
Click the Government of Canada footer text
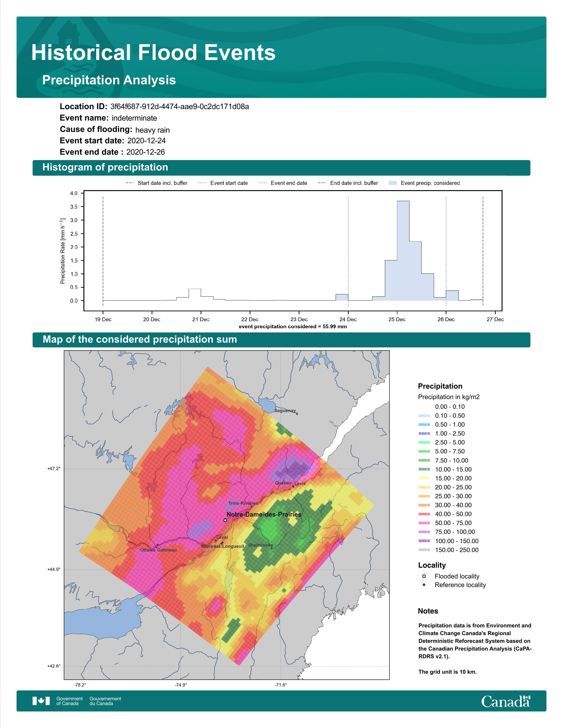(69, 701)
